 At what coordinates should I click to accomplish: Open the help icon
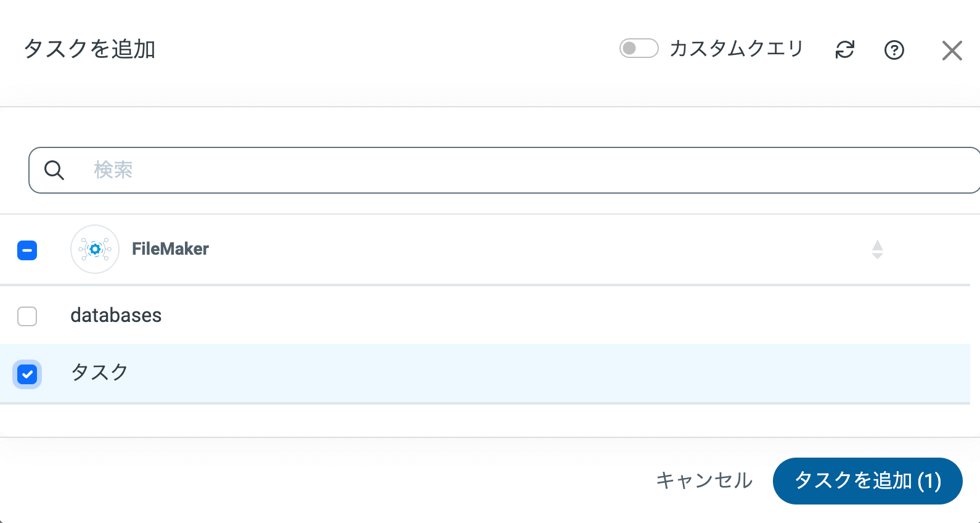[894, 50]
